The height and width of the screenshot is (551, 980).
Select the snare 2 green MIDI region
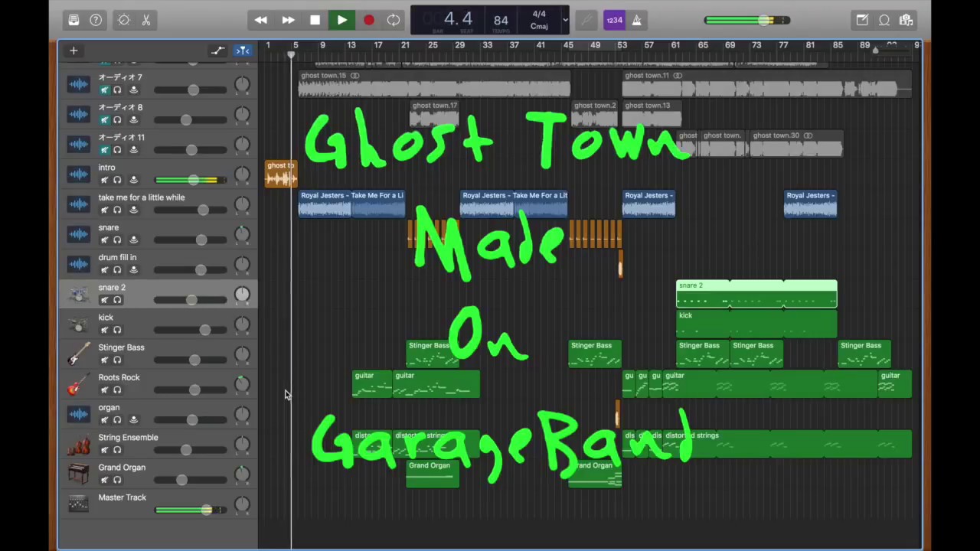coord(756,295)
